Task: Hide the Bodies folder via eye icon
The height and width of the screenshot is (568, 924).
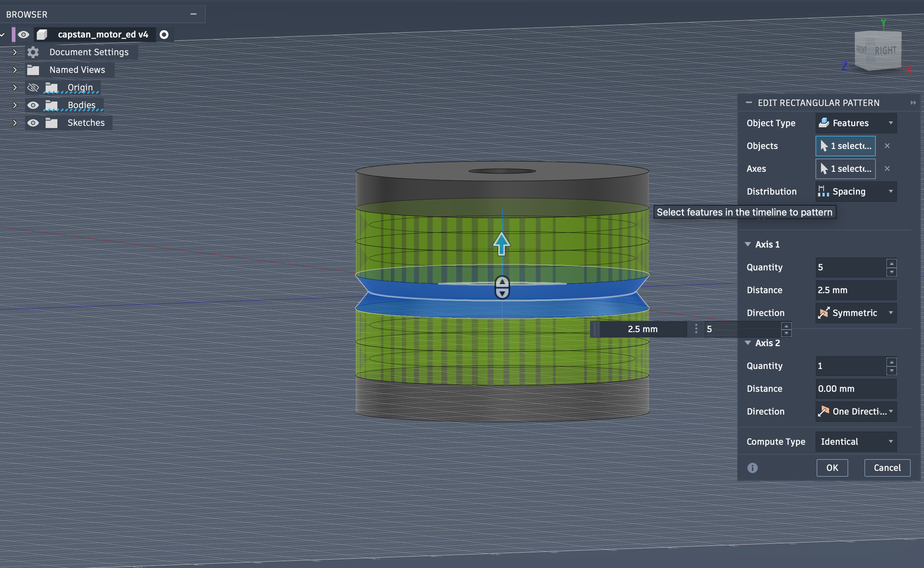Action: [33, 105]
